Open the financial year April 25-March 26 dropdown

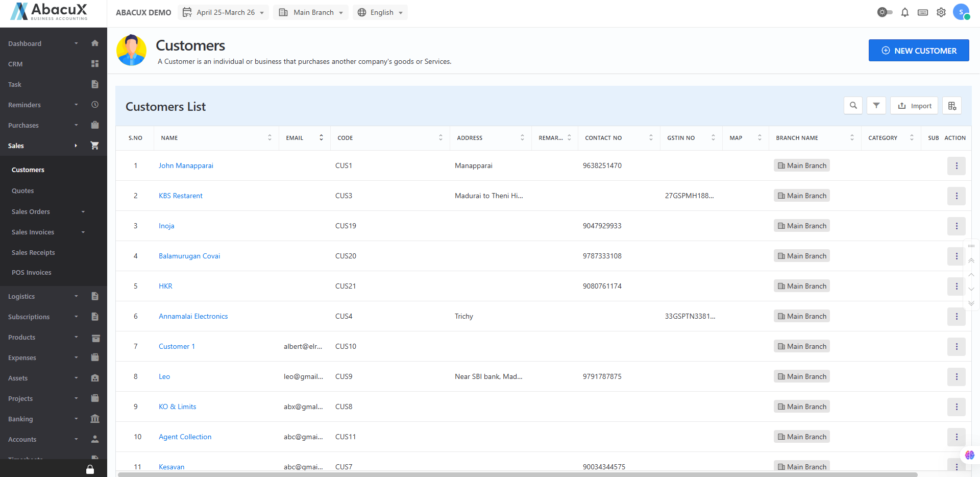(x=224, y=12)
